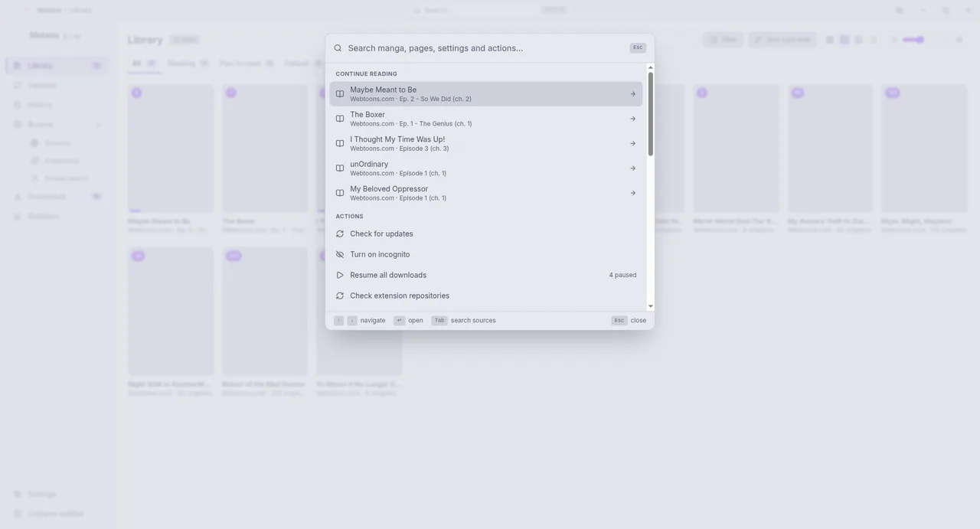
Task: Open Maybe Meant to Be cover in Library grid
Action: (171, 149)
